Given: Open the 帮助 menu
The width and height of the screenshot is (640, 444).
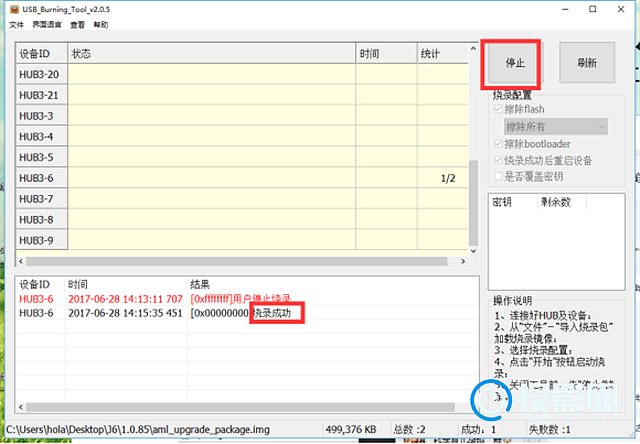Looking at the screenshot, I should point(100,24).
